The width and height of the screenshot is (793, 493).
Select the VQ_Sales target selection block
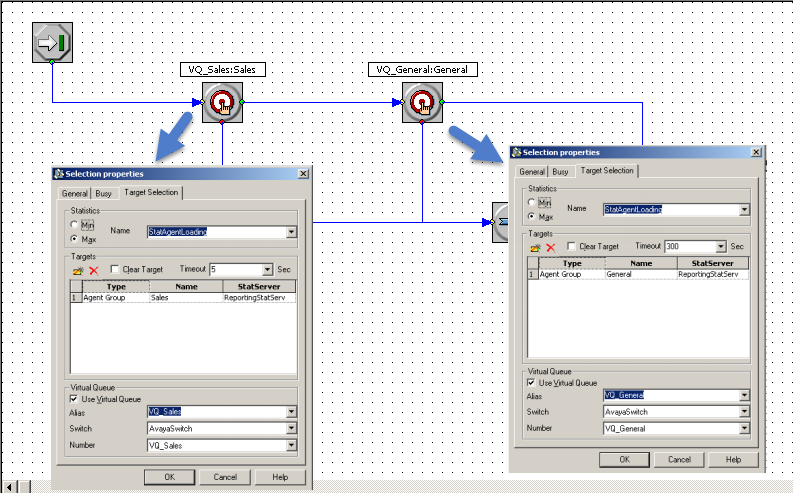[222, 102]
